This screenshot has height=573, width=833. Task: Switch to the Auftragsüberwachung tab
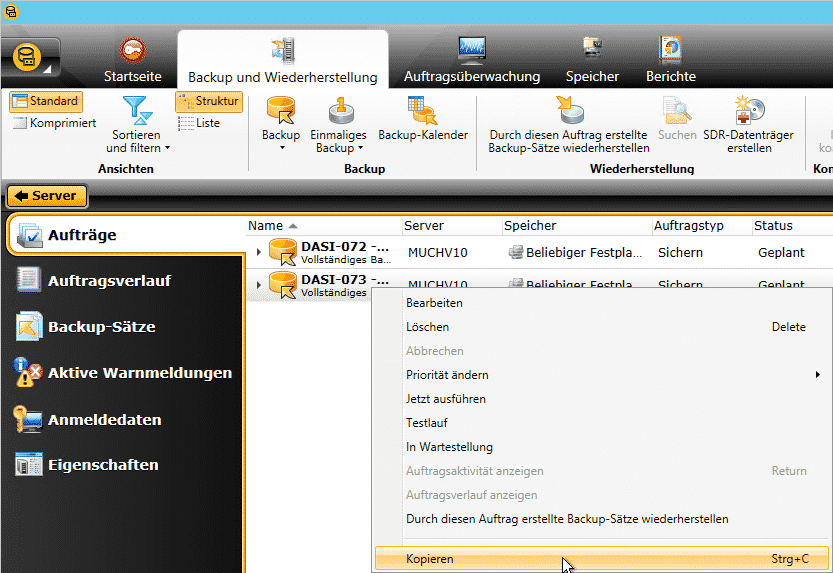(472, 60)
